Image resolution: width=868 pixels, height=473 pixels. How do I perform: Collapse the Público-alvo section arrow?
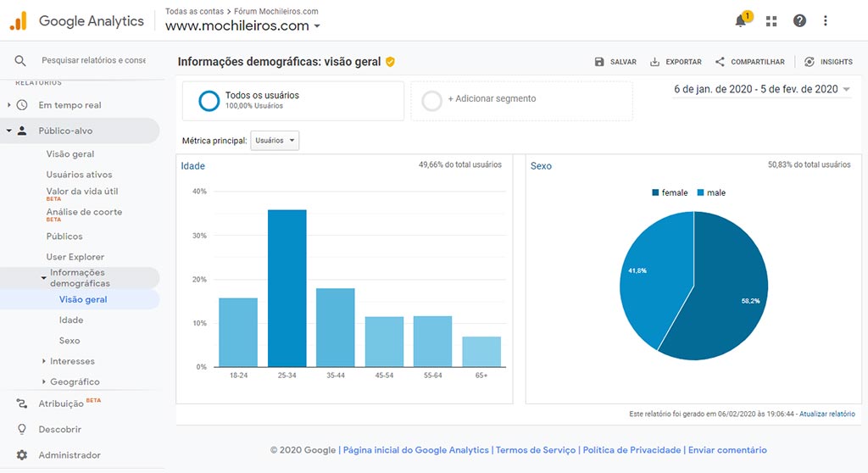coord(8,131)
